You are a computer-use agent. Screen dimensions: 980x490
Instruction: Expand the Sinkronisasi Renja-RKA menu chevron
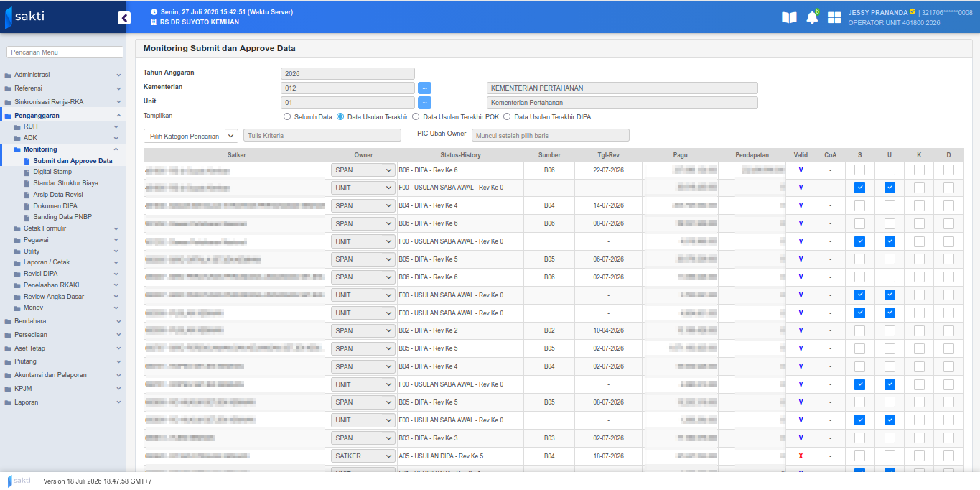click(118, 102)
